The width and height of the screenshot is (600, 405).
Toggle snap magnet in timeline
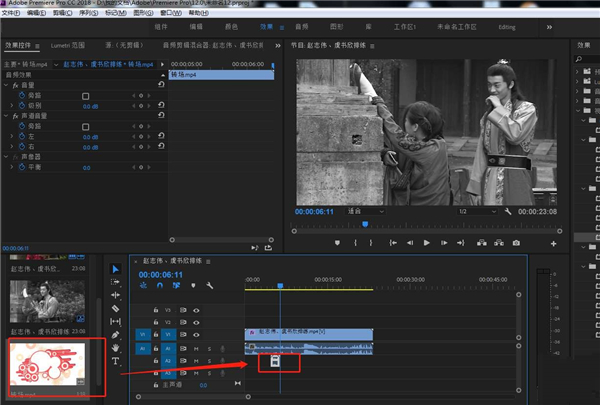click(159, 285)
